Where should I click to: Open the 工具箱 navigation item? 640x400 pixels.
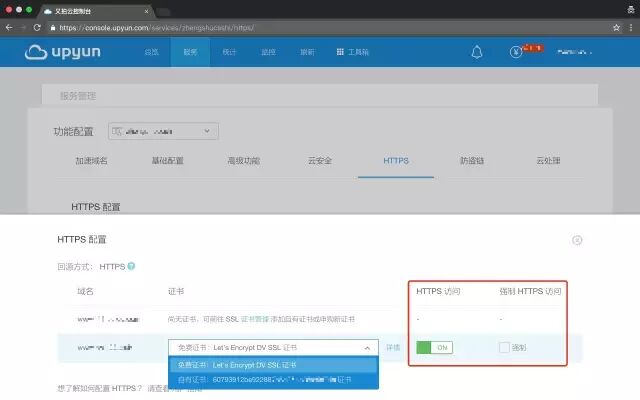tap(353, 52)
